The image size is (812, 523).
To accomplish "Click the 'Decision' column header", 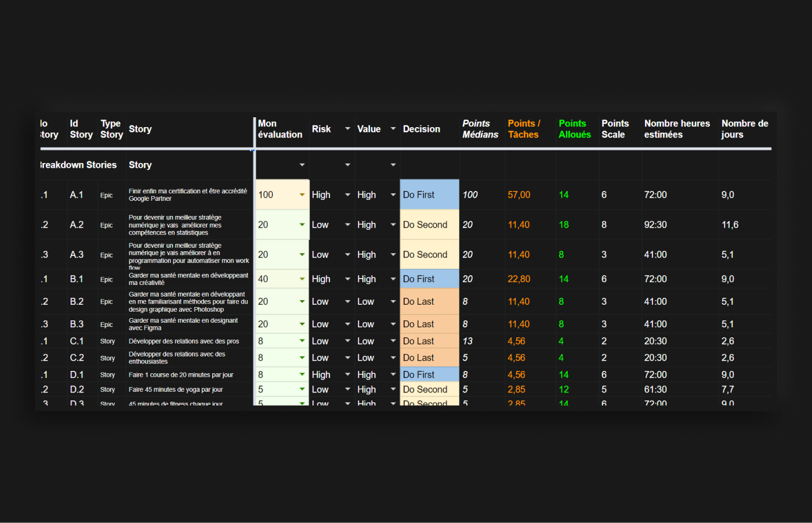I will [x=422, y=129].
